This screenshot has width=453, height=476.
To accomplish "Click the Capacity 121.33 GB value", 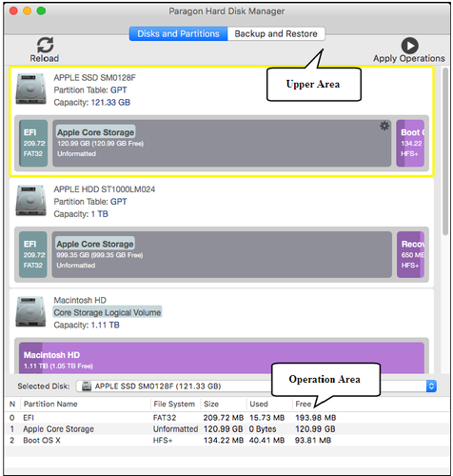I will (x=110, y=103).
